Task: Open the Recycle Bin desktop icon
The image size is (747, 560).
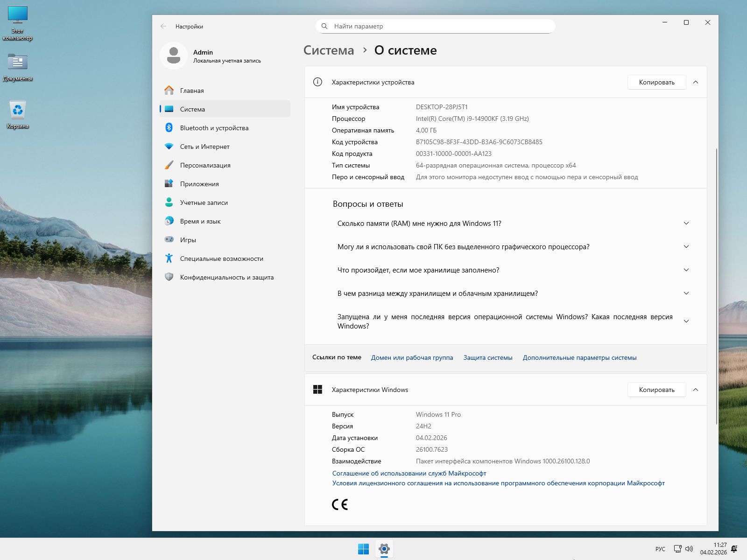Action: 18,111
